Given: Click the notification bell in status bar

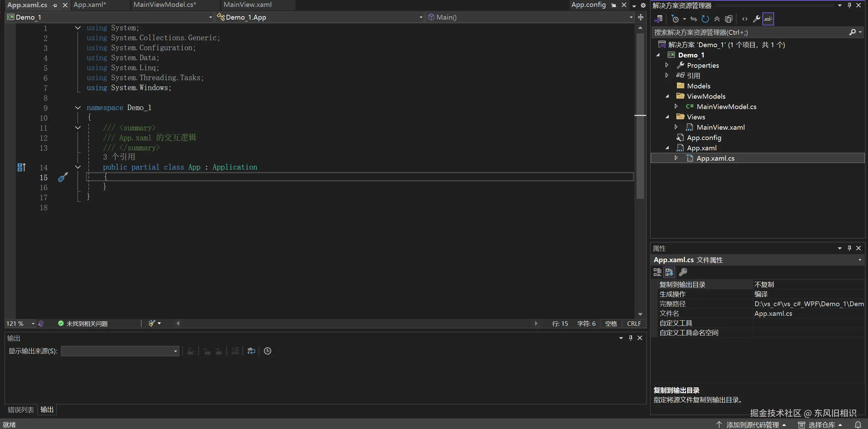Looking at the screenshot, I should [858, 425].
